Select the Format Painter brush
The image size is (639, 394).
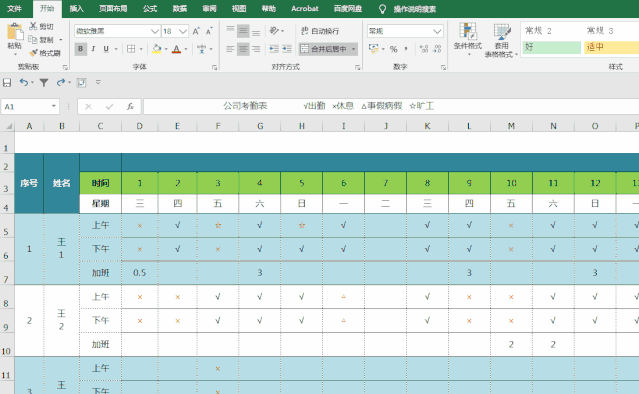click(x=33, y=53)
